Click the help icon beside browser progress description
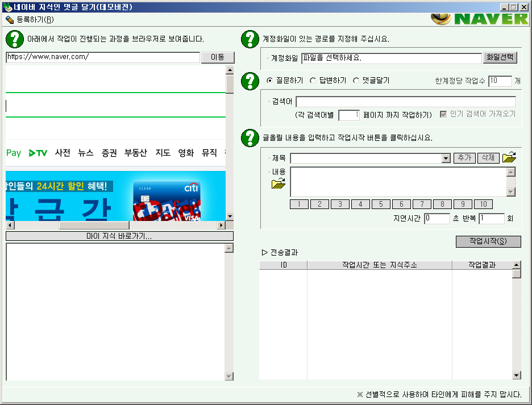 click(x=14, y=39)
